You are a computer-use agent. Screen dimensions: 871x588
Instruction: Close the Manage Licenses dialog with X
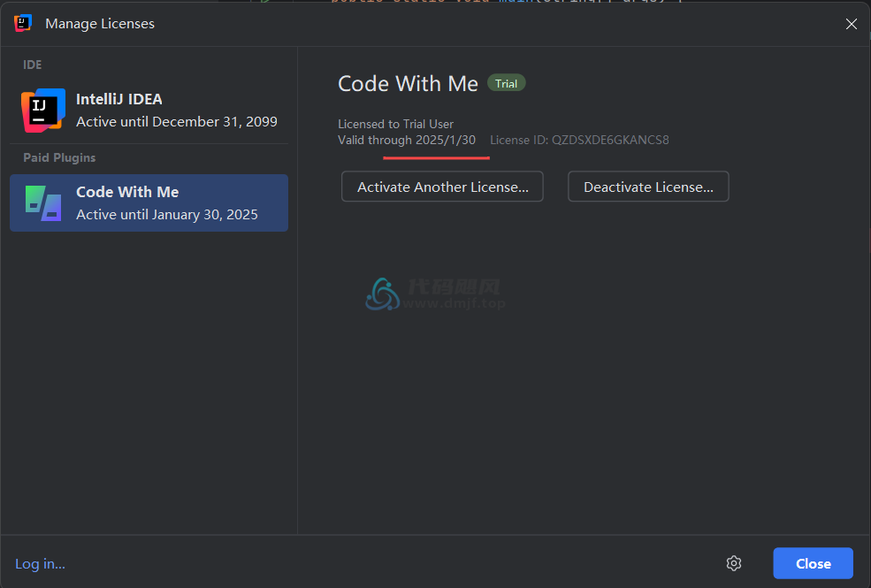click(x=851, y=24)
